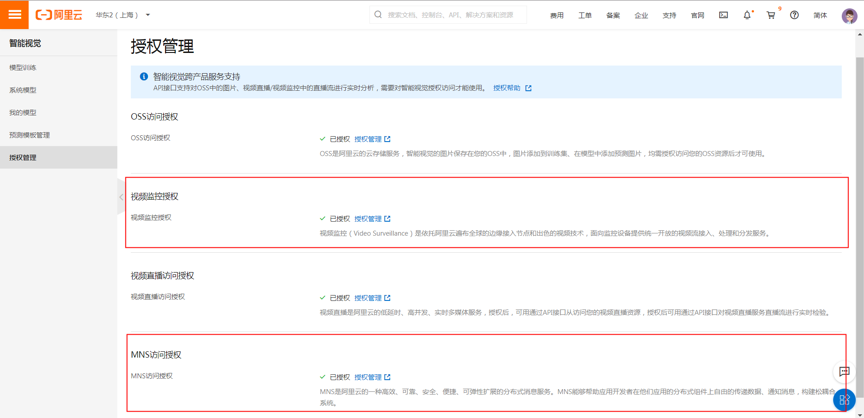
Task: Click the help question mark icon
Action: click(794, 15)
